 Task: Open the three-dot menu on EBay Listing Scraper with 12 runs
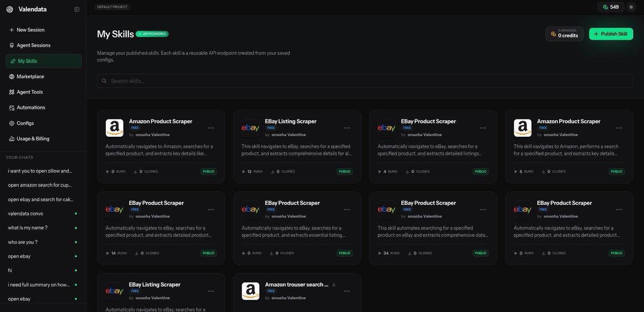pos(347,128)
